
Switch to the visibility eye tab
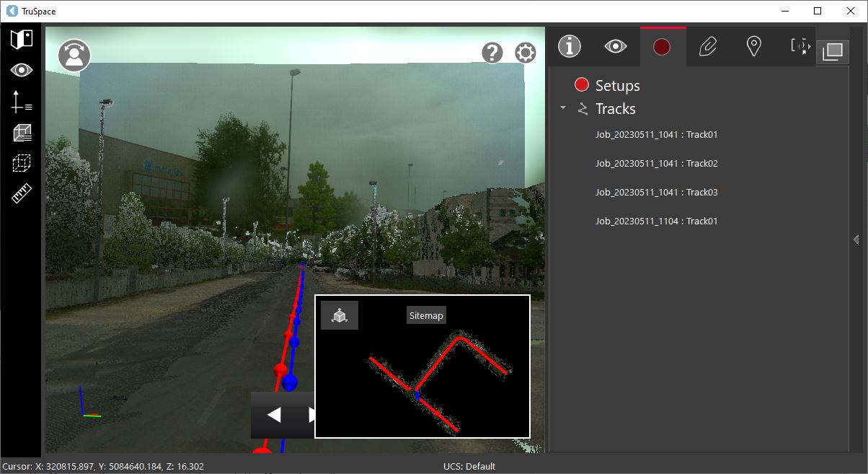[616, 47]
